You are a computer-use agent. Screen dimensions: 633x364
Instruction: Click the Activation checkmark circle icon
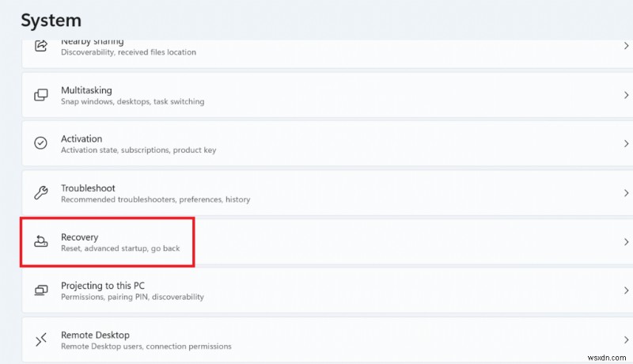(x=41, y=143)
